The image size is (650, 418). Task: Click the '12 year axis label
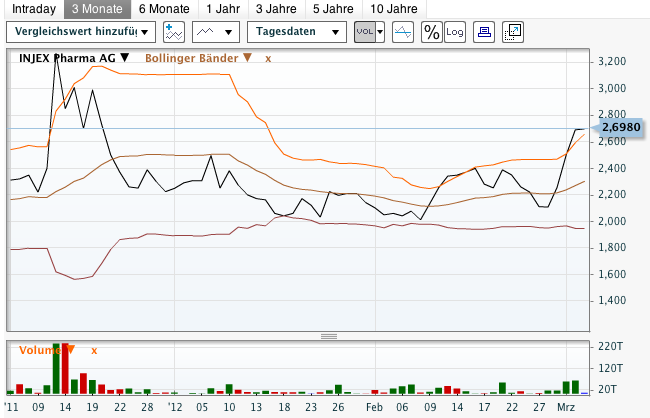point(175,407)
